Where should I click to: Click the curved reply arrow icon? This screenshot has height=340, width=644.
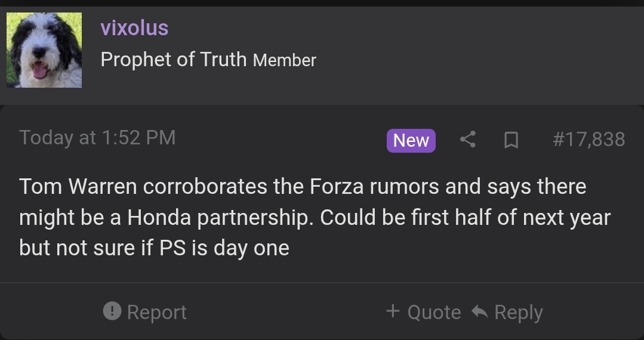click(x=480, y=311)
